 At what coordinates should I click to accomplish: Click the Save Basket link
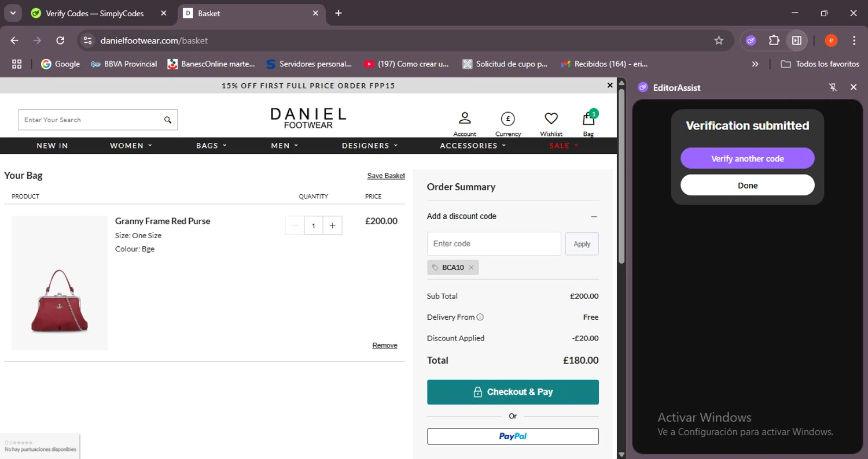[x=386, y=176]
